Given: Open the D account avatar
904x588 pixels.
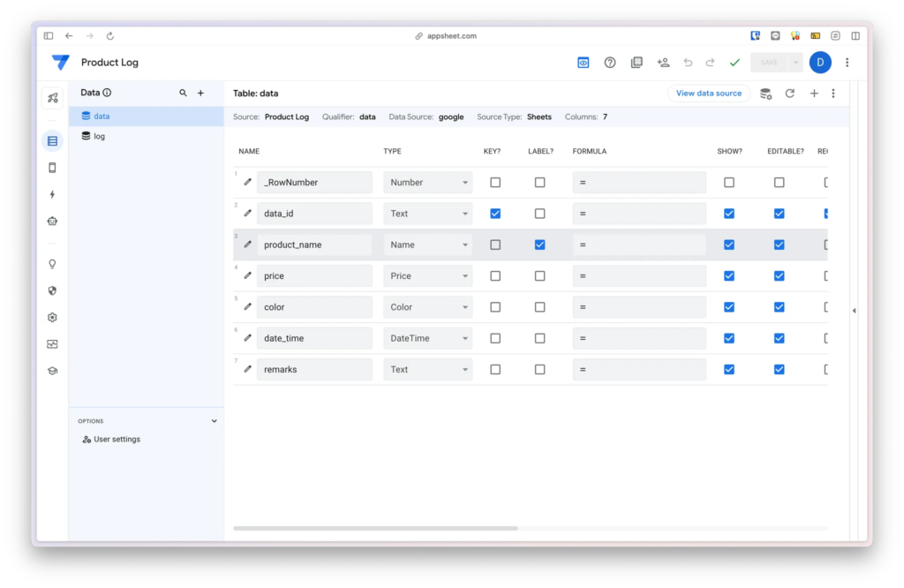Looking at the screenshot, I should 820,63.
